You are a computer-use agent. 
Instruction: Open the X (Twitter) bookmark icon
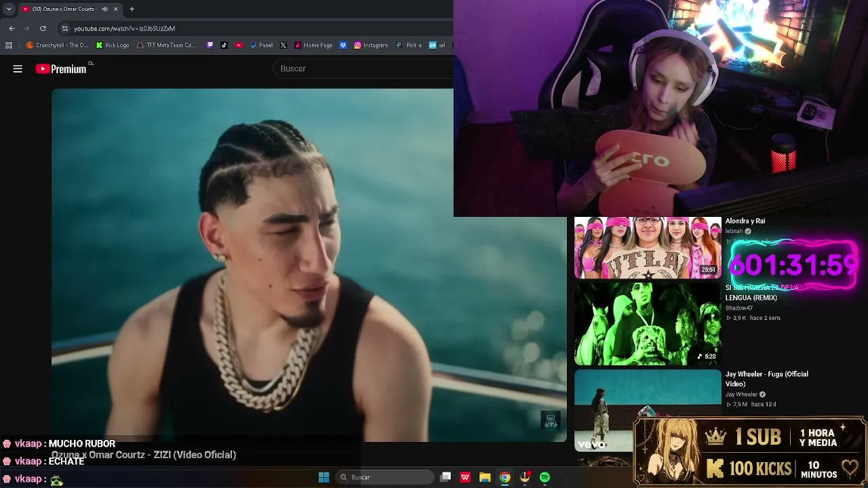tap(283, 45)
